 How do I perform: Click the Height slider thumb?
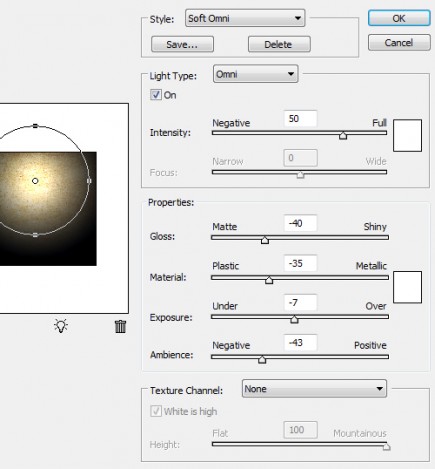(386, 447)
